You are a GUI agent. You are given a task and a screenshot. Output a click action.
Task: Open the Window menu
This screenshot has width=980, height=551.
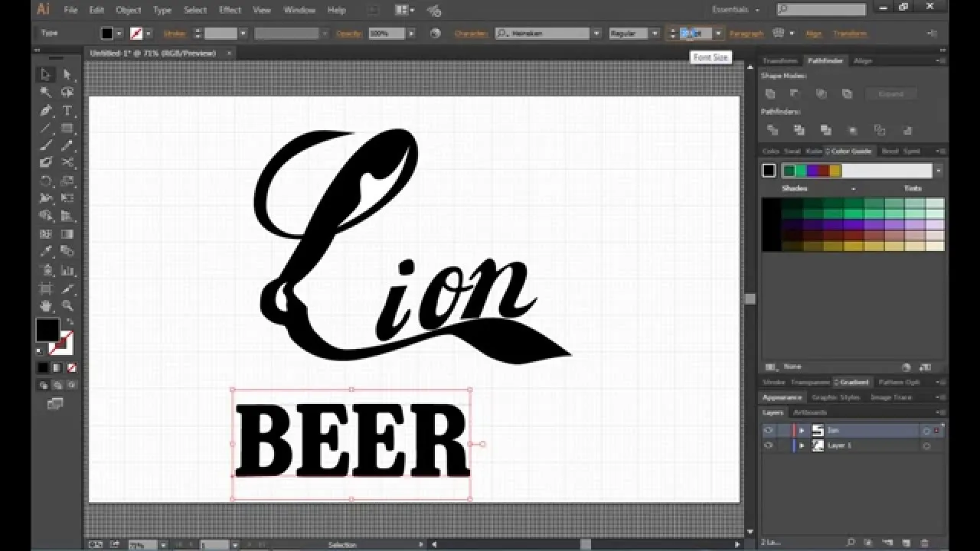tap(299, 10)
